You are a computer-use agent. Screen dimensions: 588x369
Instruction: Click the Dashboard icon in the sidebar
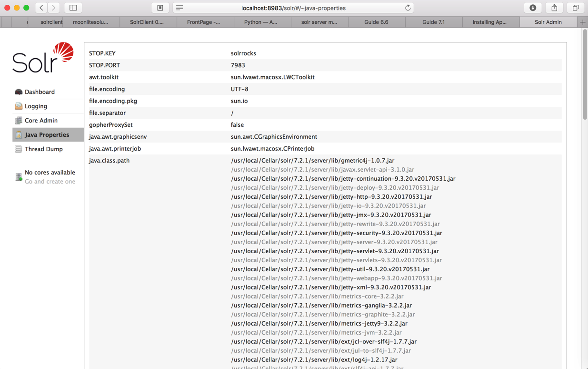(x=19, y=92)
